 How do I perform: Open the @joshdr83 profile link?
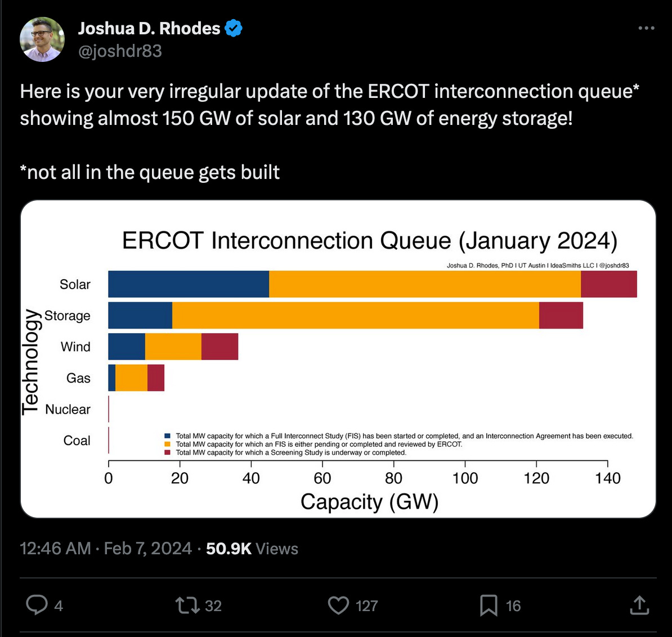[120, 51]
